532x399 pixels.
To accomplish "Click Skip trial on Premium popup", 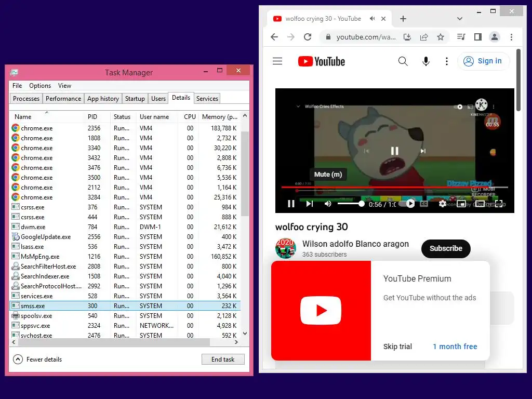I will [x=397, y=347].
